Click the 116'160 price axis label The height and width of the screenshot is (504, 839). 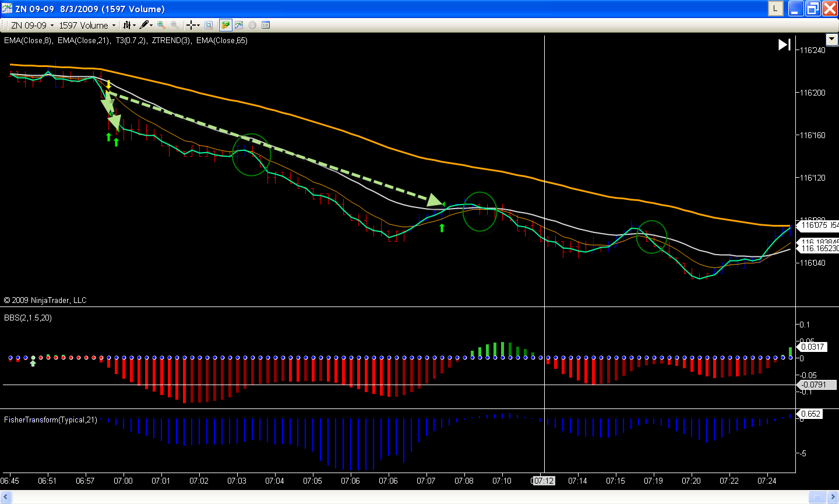(813, 135)
